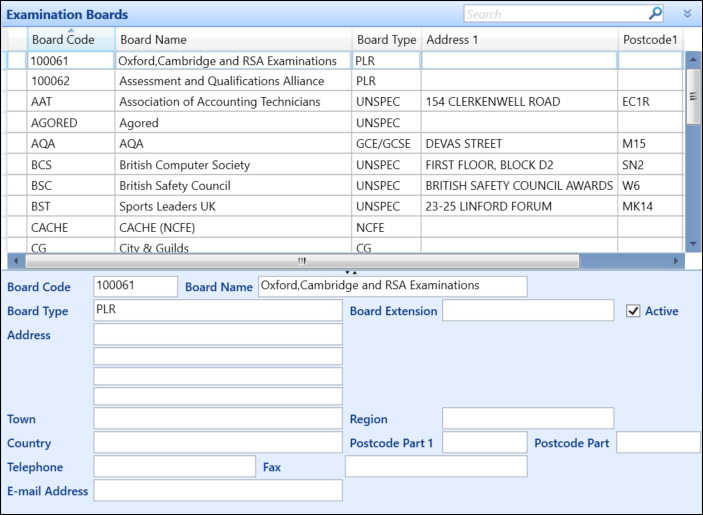Click the first Address line field

click(x=218, y=334)
